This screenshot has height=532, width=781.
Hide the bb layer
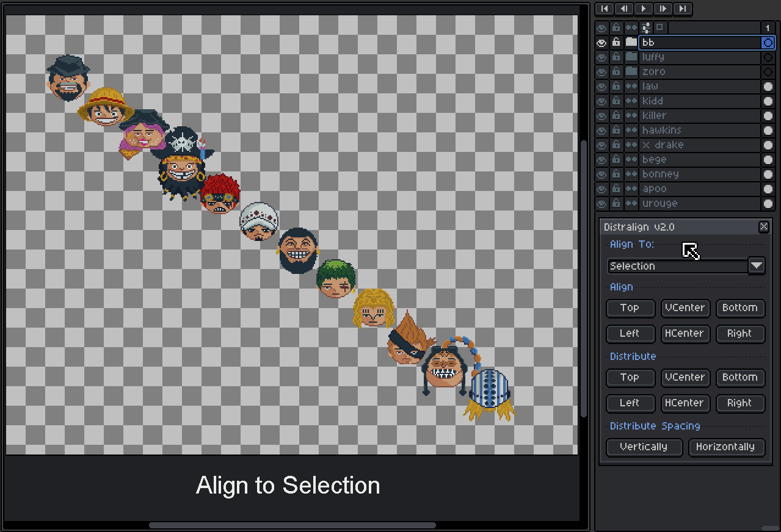tap(602, 43)
